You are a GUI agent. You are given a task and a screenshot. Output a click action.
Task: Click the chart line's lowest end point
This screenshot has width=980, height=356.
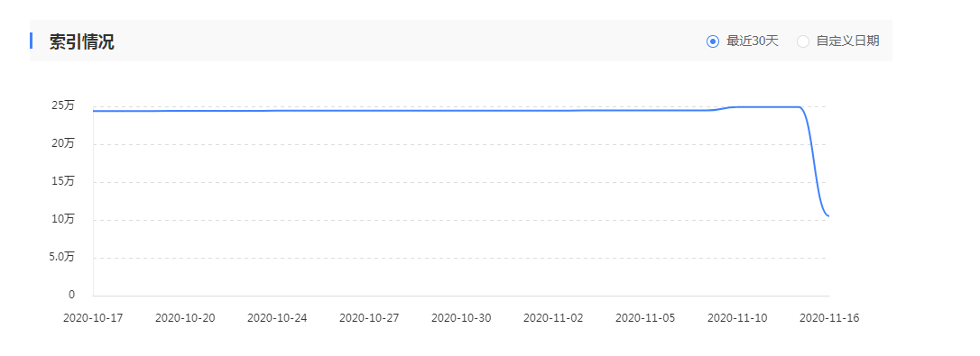tap(828, 216)
